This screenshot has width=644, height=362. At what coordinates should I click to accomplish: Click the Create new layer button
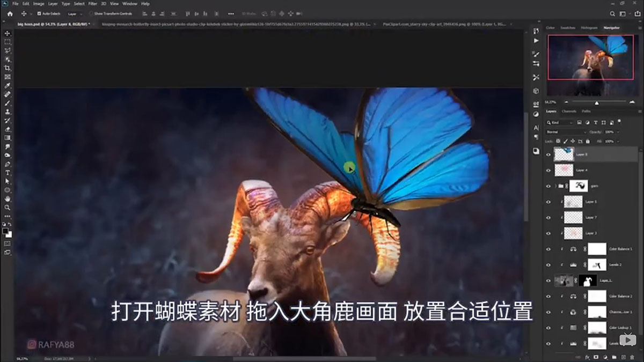tap(623, 357)
